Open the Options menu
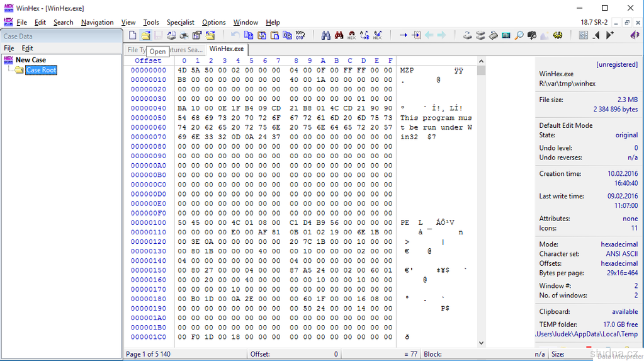 pyautogui.click(x=213, y=22)
